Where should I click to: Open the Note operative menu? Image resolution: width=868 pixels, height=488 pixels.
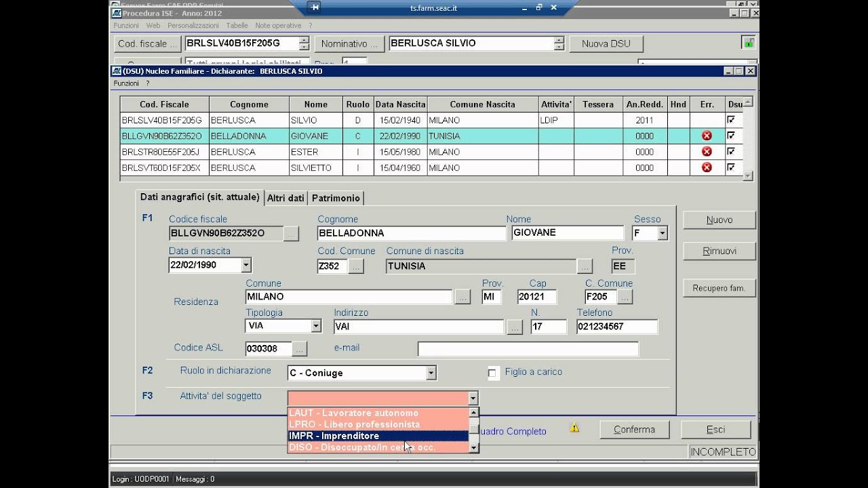point(278,26)
